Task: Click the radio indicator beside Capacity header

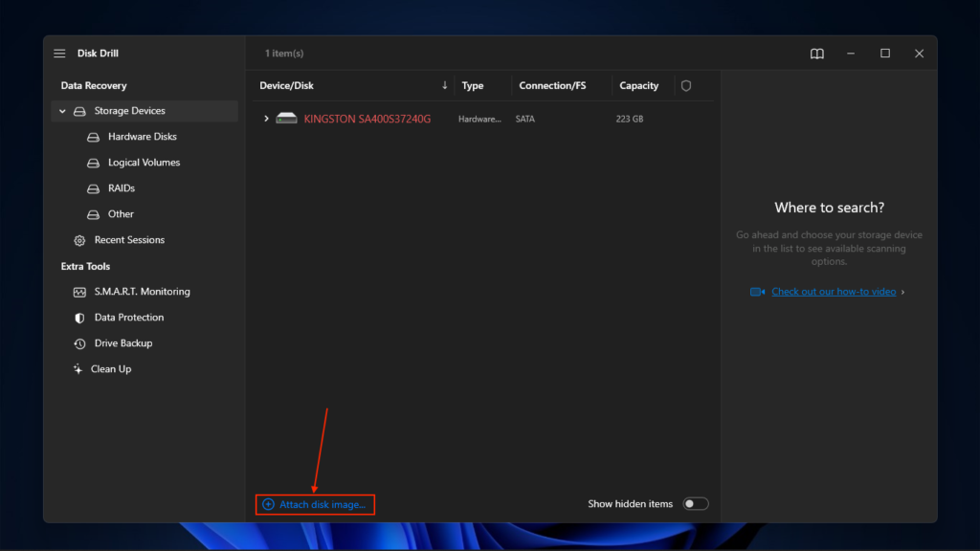Action: coord(686,85)
